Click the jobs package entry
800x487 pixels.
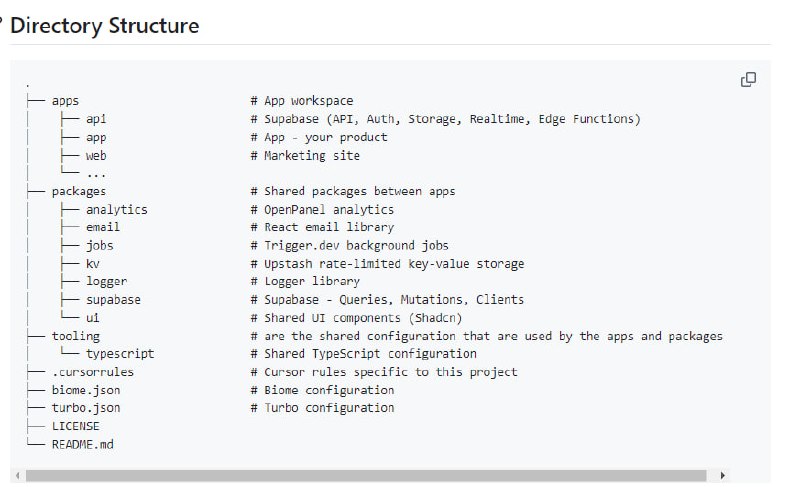tap(99, 245)
